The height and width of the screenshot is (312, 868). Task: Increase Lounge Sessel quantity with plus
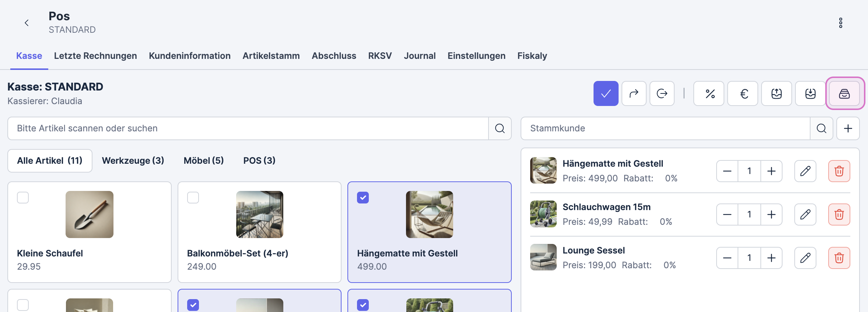[x=771, y=258]
